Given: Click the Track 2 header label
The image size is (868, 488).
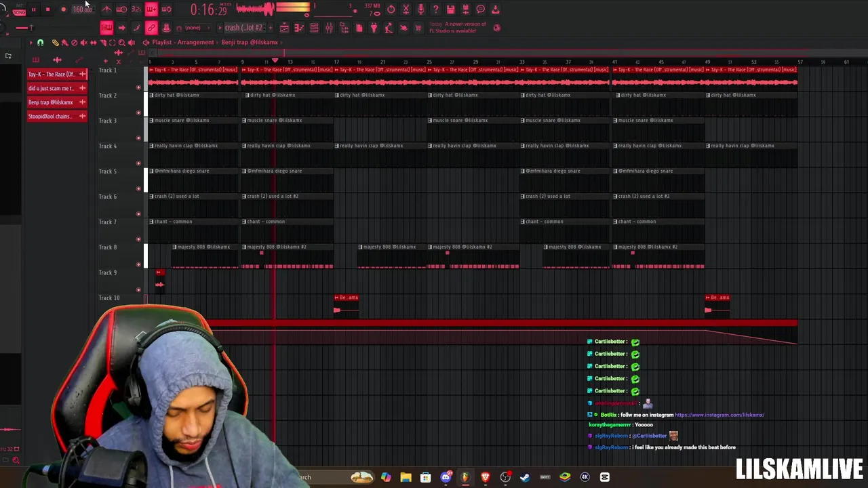Looking at the screenshot, I should pyautogui.click(x=108, y=96).
